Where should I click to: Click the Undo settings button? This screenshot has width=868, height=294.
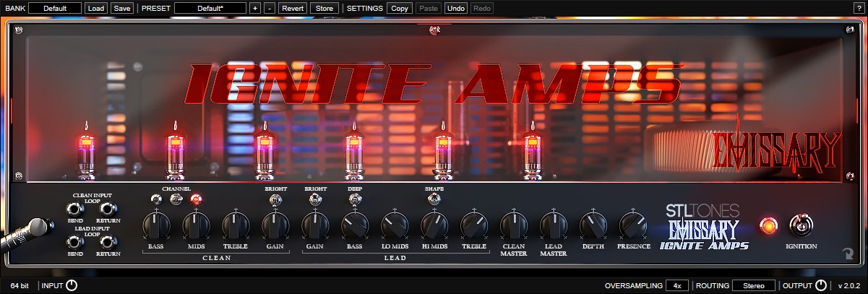(x=455, y=8)
